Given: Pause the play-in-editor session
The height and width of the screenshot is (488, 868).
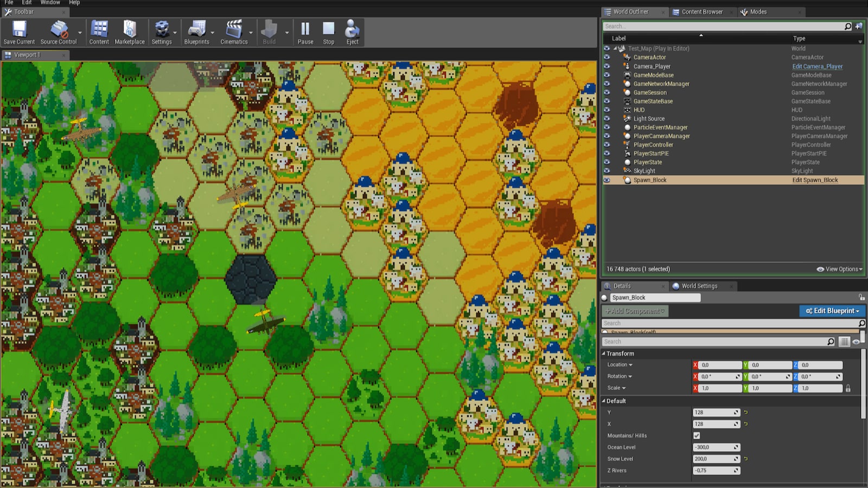Looking at the screenshot, I should [x=305, y=33].
